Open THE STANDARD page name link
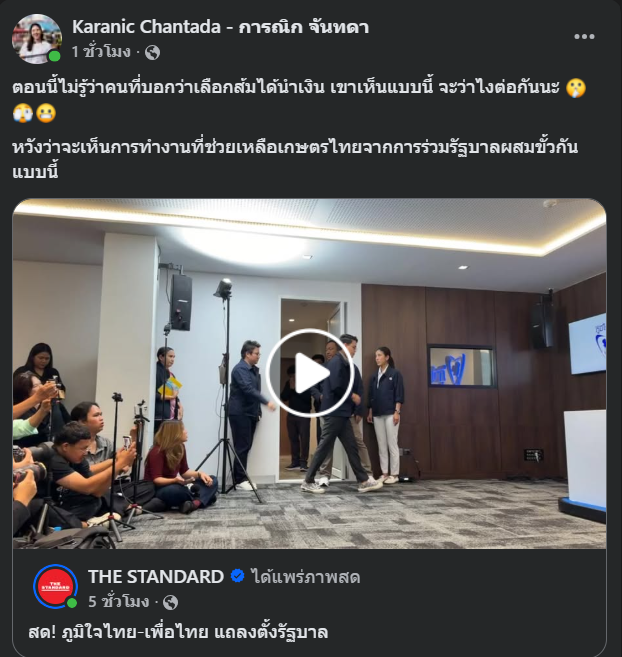622x657 pixels. pos(156,577)
